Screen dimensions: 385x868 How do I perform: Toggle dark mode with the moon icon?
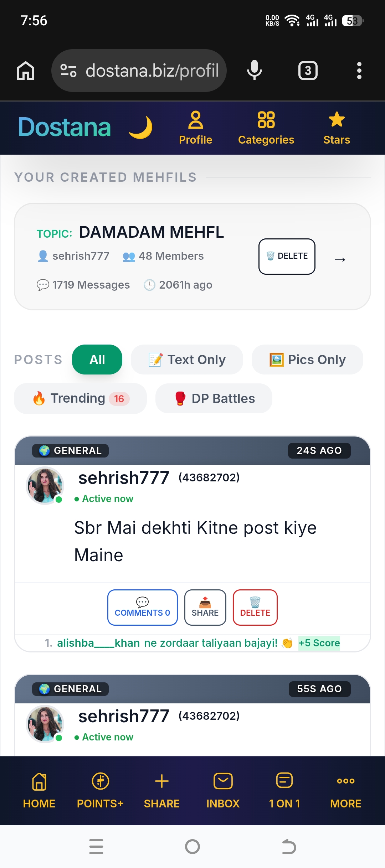pos(141,128)
